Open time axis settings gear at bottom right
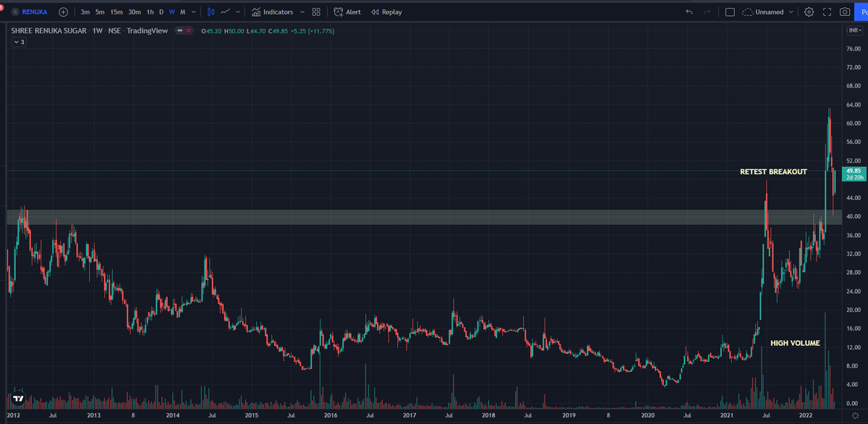The height and width of the screenshot is (424, 868). click(855, 416)
